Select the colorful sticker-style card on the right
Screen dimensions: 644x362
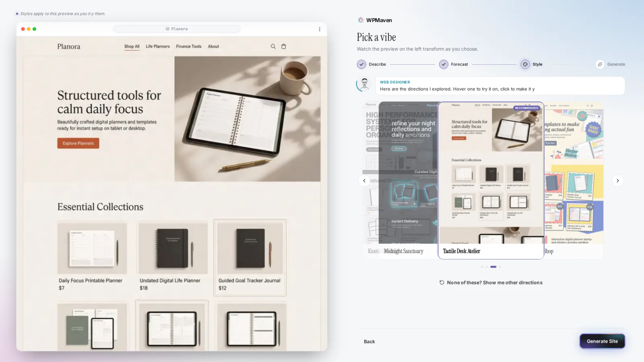click(574, 180)
